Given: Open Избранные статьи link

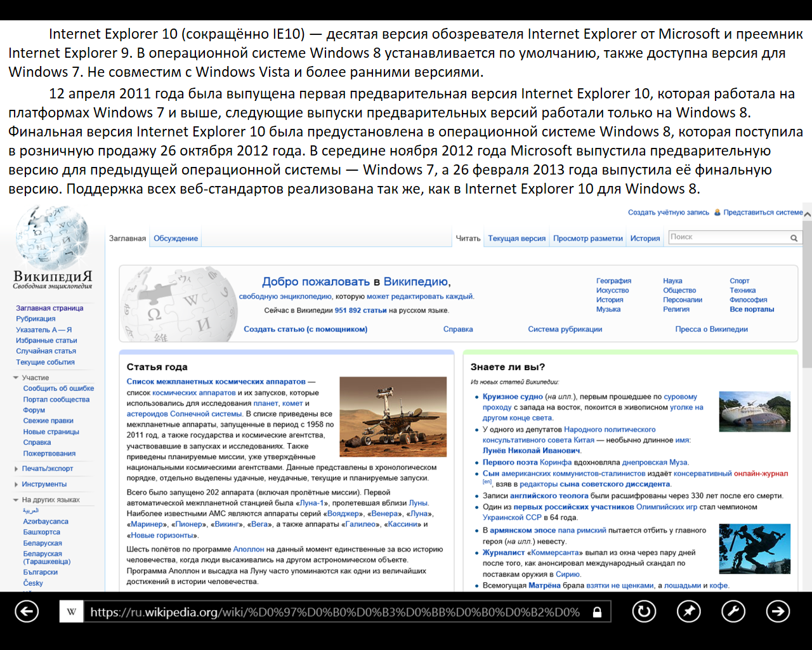Looking at the screenshot, I should click(x=46, y=340).
